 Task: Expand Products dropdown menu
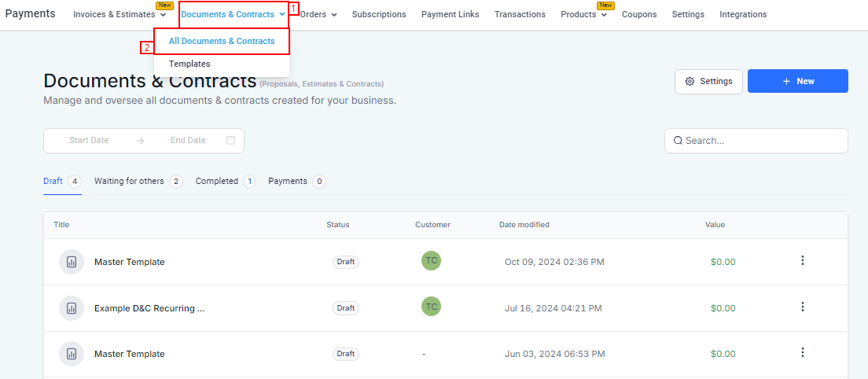(583, 14)
